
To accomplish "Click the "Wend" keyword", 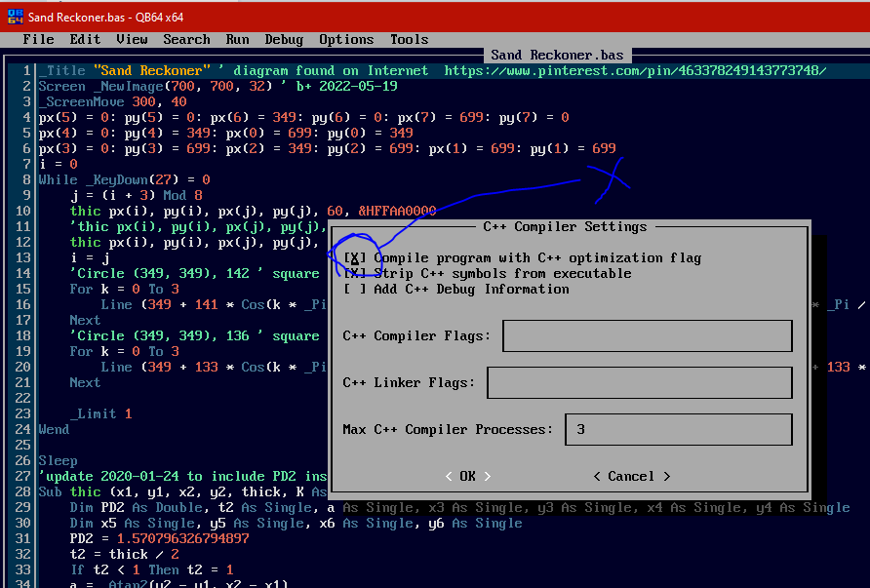I will click(54, 429).
